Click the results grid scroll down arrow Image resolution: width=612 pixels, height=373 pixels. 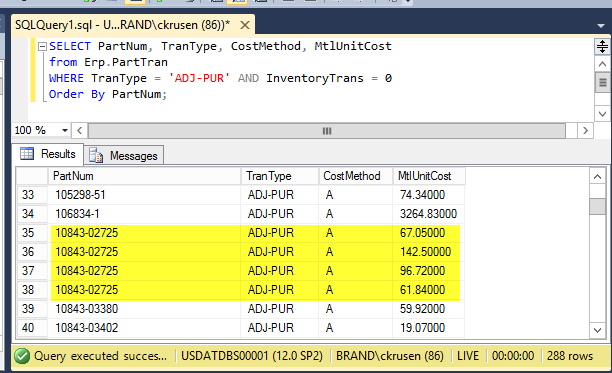point(597,330)
